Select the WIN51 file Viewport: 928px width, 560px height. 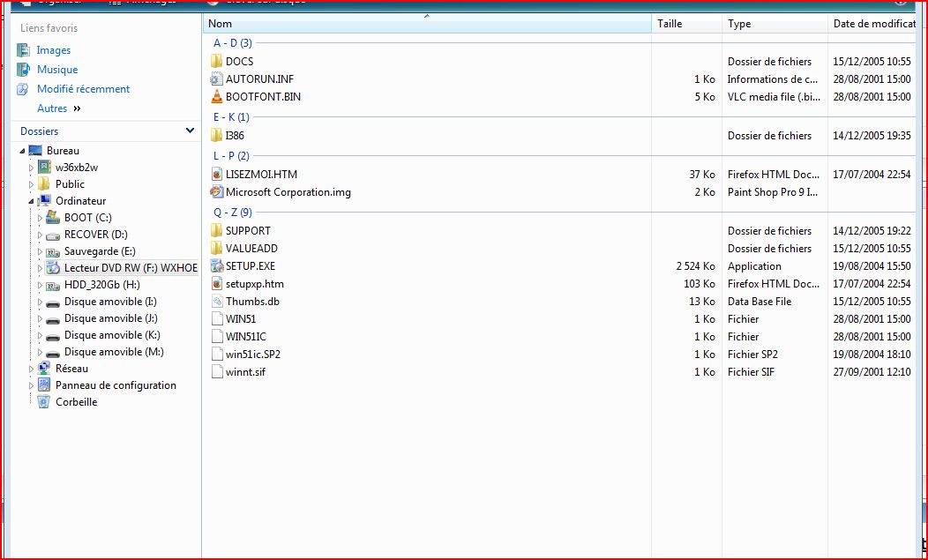pos(241,318)
